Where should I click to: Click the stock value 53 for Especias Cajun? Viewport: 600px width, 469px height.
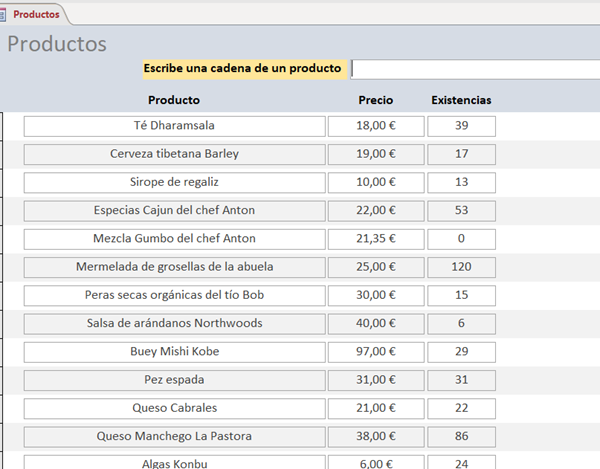click(x=461, y=210)
